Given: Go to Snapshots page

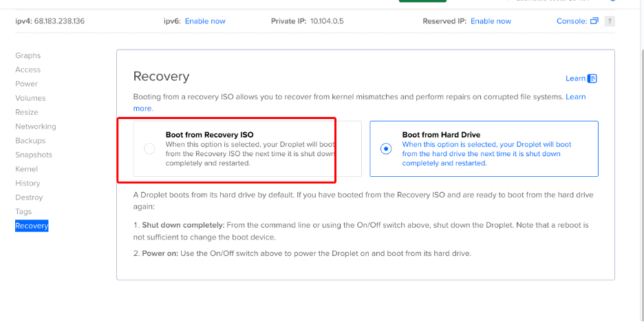Looking at the screenshot, I should (x=34, y=155).
